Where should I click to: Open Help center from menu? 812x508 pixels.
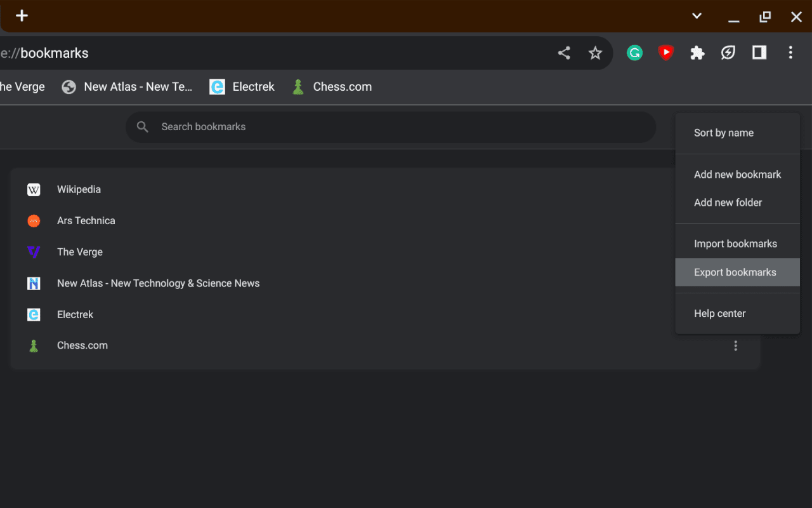(737, 314)
